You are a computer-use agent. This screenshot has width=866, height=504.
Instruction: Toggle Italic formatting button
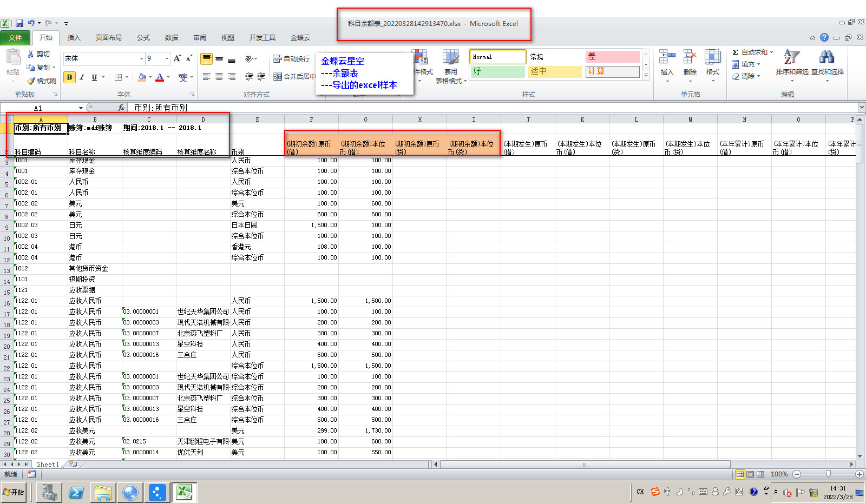click(x=82, y=77)
